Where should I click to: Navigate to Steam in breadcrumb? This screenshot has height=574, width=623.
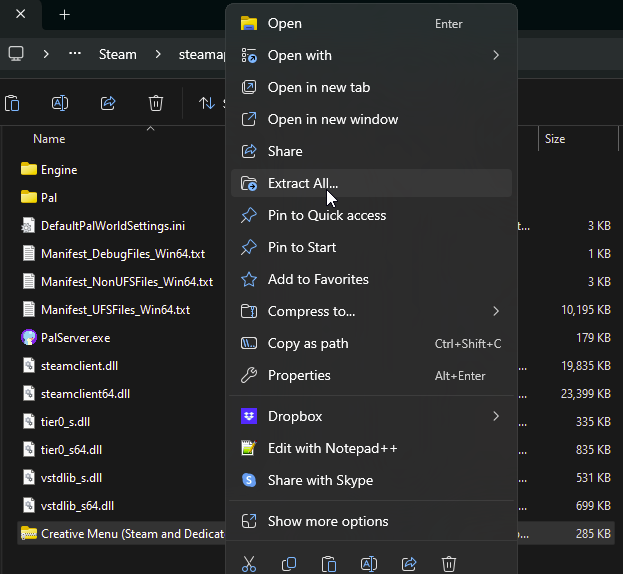pos(118,54)
